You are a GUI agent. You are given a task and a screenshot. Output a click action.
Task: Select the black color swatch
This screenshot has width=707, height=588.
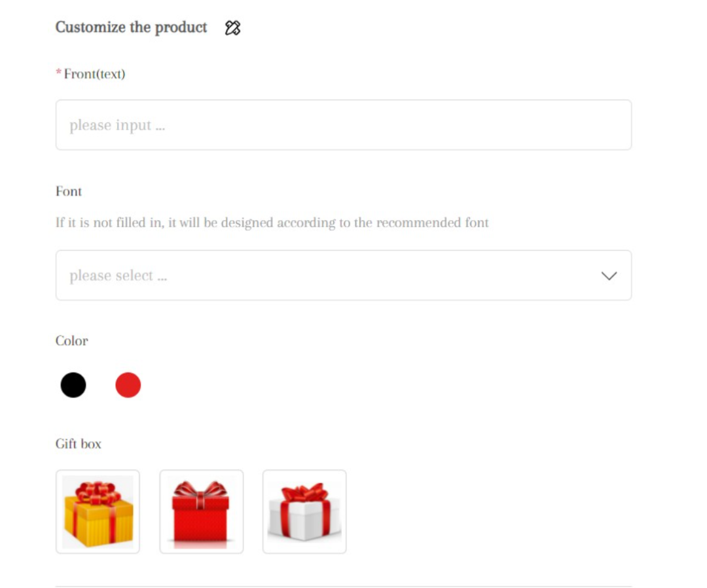pos(73,385)
